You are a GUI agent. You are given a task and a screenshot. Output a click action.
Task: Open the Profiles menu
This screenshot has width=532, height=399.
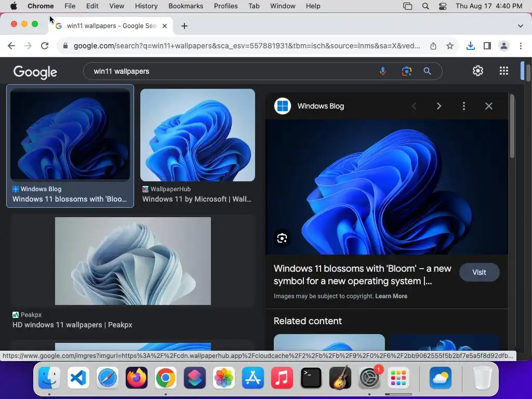click(x=225, y=6)
